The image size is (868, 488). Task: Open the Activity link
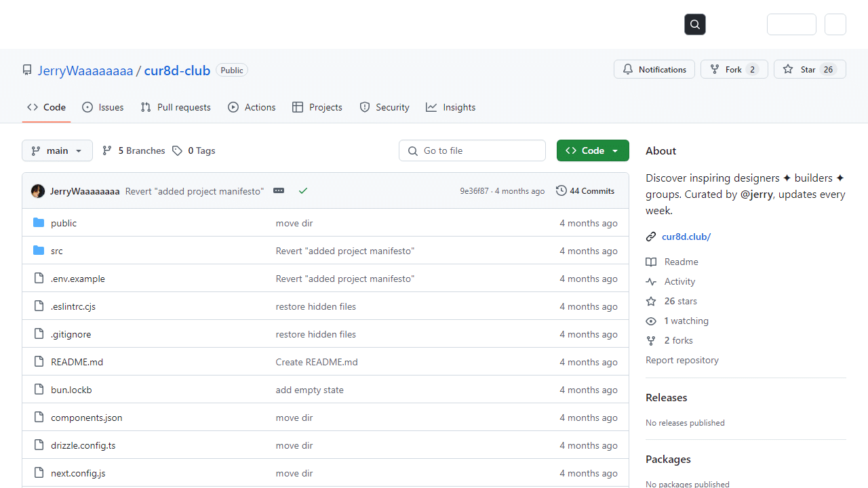tap(671, 281)
